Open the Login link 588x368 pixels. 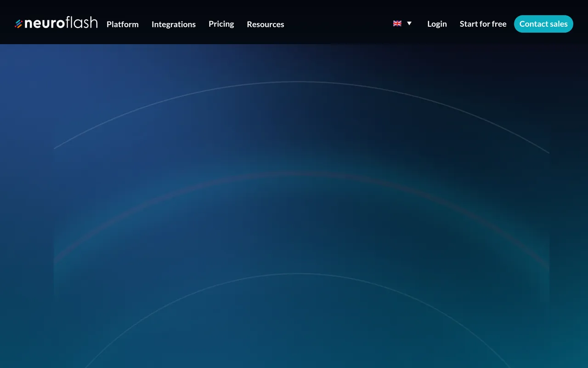click(437, 24)
